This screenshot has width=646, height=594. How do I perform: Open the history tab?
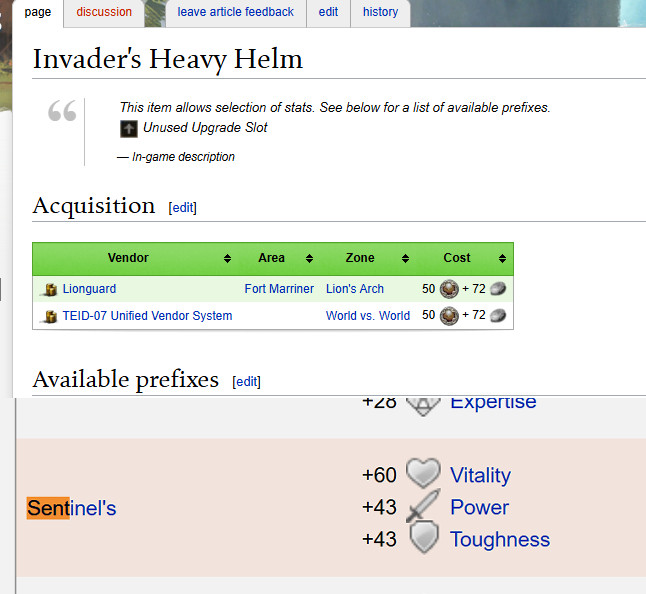[380, 12]
